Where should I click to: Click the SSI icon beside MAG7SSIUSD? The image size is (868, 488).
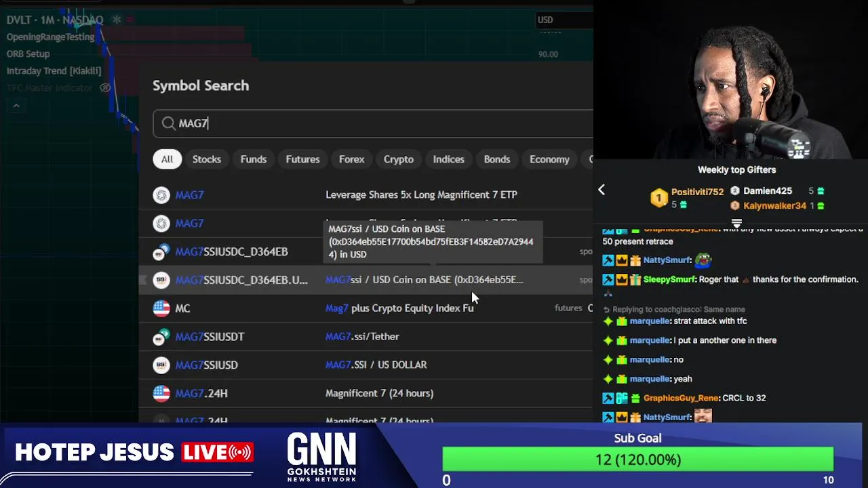pos(161,365)
